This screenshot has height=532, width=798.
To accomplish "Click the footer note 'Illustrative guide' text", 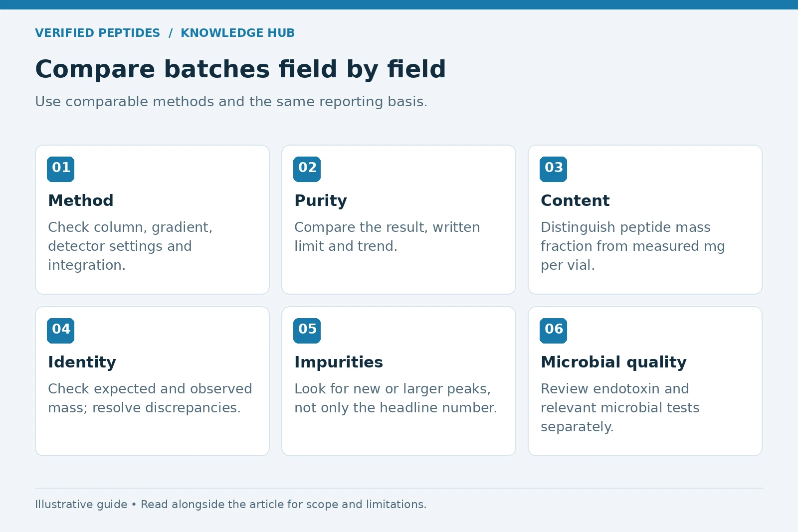I will (x=230, y=505).
